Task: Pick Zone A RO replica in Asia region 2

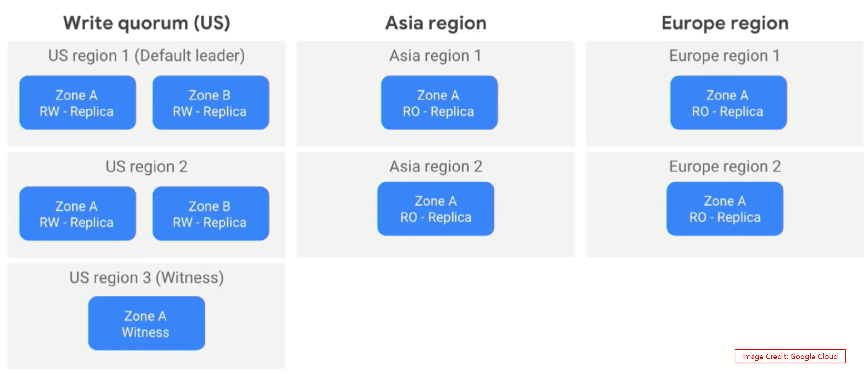Action: (x=436, y=209)
